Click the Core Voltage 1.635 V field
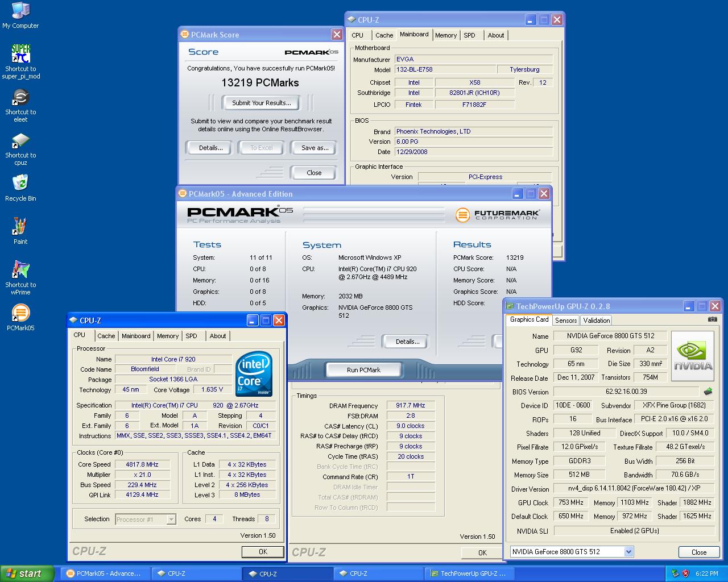Viewport: 728px width, 582px height. tap(212, 390)
